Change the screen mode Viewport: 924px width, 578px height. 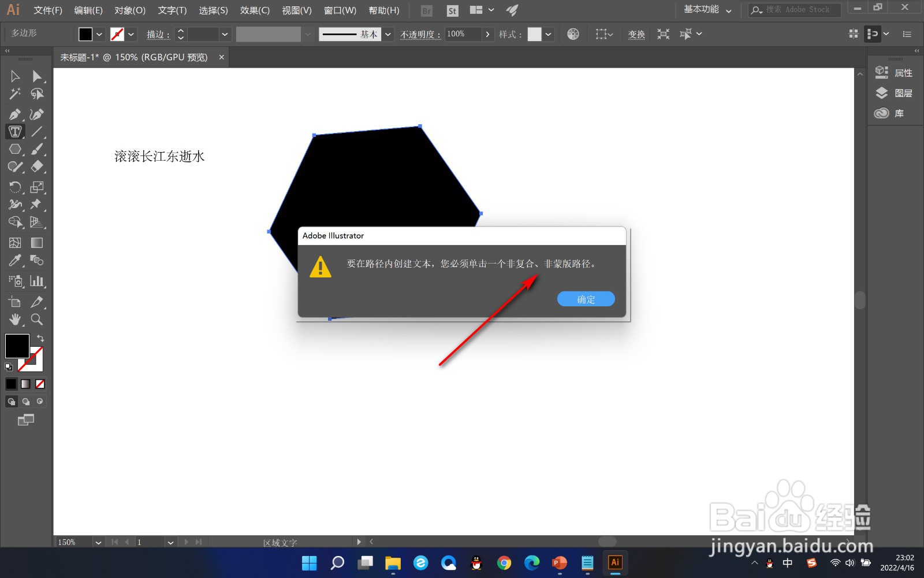(x=25, y=420)
